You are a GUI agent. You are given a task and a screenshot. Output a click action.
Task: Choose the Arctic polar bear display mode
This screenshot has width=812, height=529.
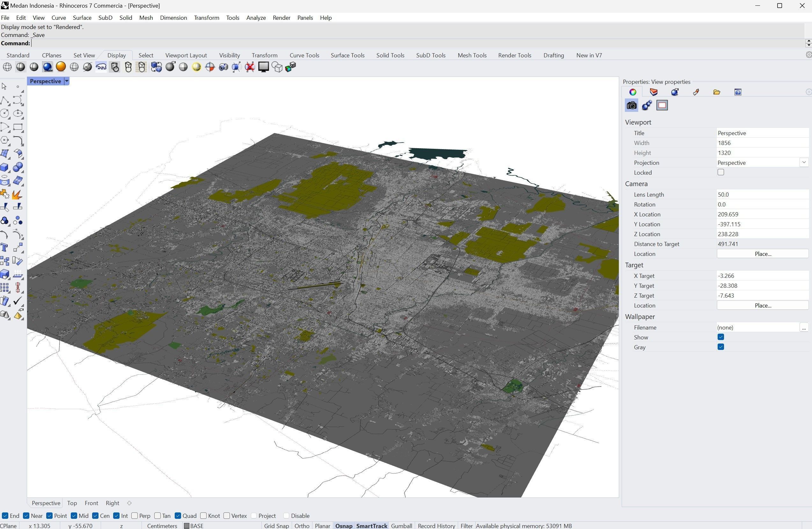[101, 67]
